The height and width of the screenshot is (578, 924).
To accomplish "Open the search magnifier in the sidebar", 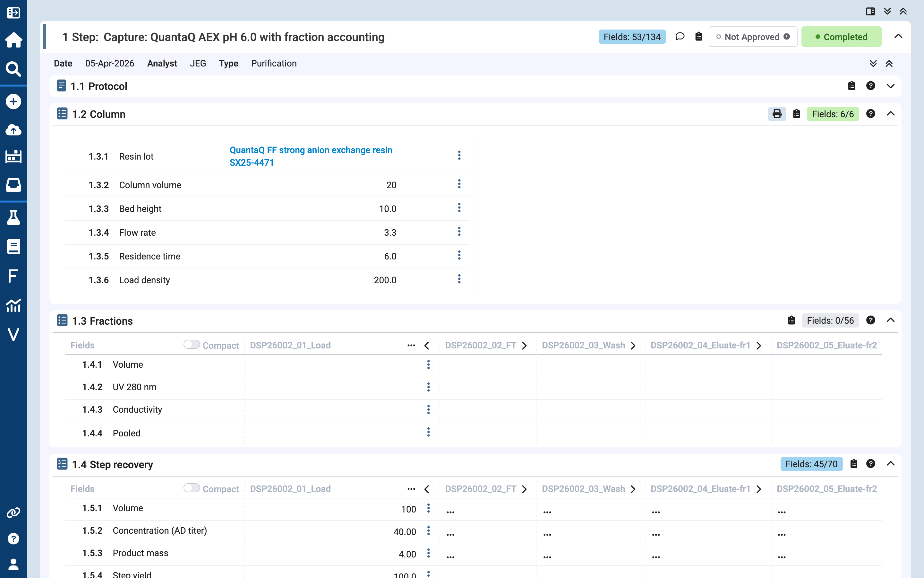I will click(13, 69).
